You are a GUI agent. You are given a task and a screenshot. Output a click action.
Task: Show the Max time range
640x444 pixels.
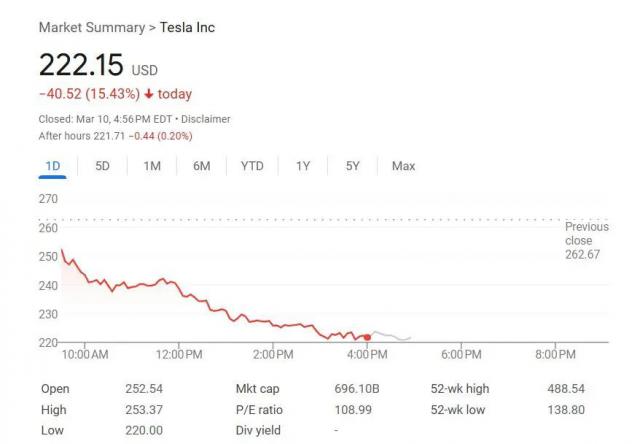(403, 166)
